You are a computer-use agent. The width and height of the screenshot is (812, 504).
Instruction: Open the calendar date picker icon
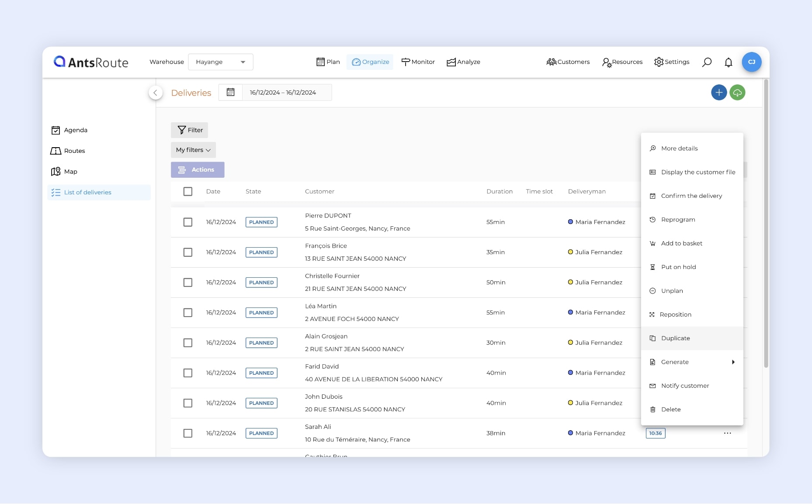point(230,93)
